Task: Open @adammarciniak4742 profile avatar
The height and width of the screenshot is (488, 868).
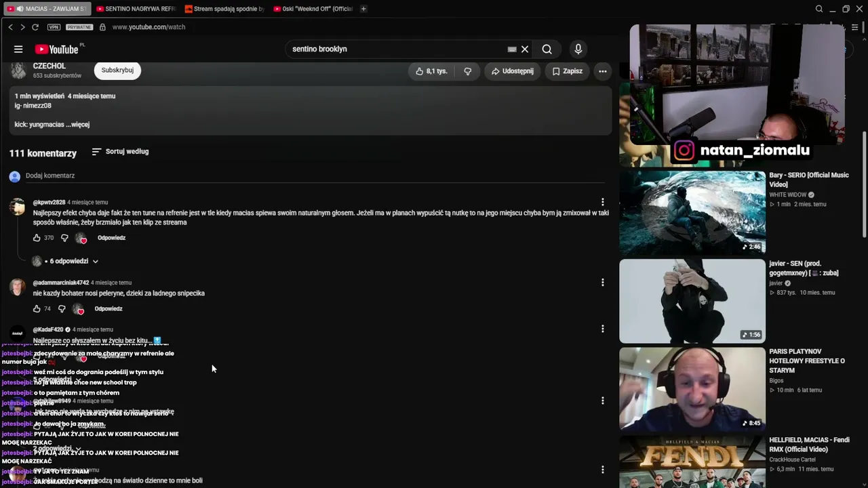Action: pyautogui.click(x=18, y=287)
